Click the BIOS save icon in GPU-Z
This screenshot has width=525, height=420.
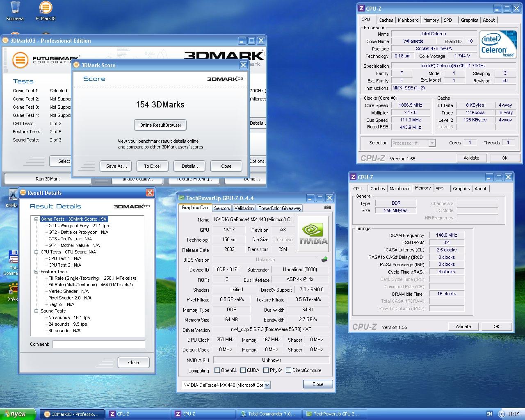click(x=324, y=260)
